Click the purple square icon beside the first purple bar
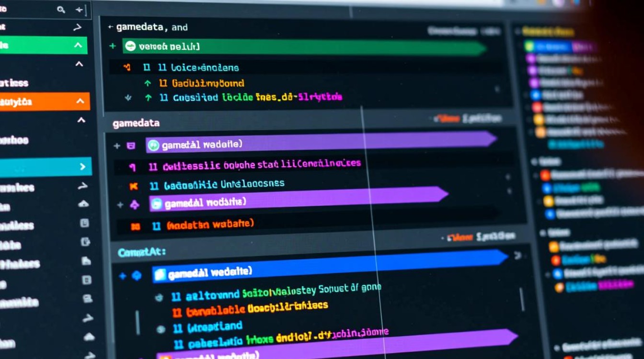The image size is (644, 359). tap(130, 146)
